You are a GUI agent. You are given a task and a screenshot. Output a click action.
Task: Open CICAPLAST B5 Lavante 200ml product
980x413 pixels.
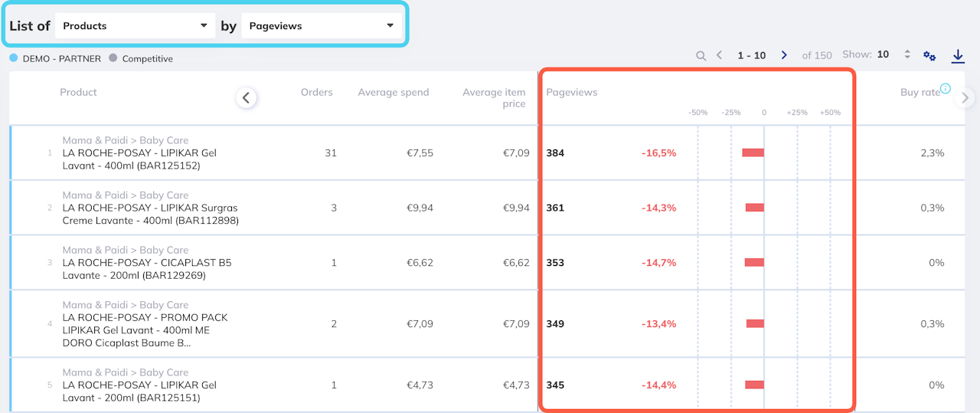[x=146, y=268]
